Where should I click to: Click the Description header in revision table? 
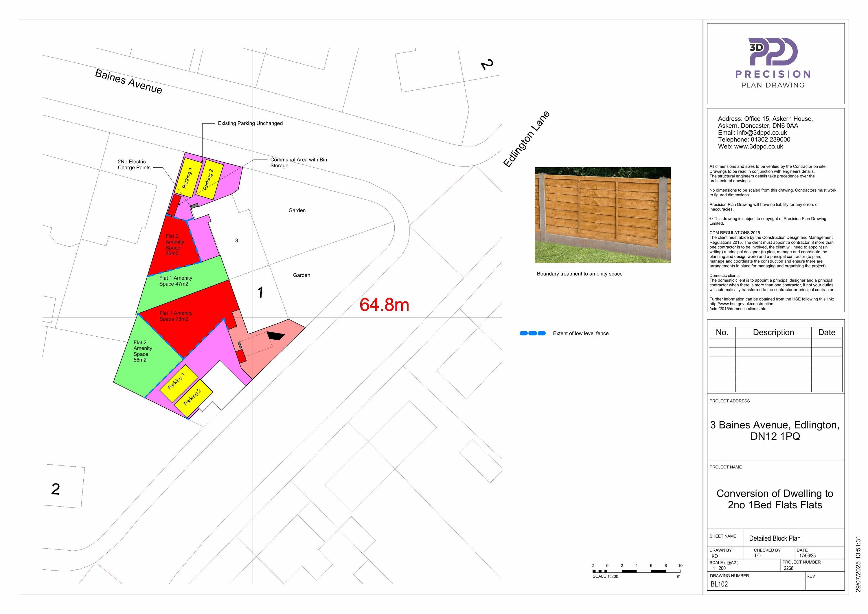pos(773,332)
